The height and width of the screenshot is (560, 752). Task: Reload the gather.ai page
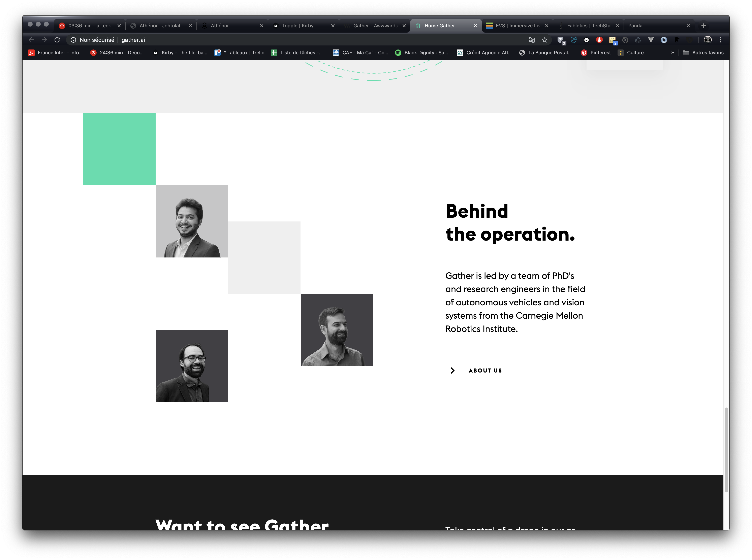pos(57,40)
